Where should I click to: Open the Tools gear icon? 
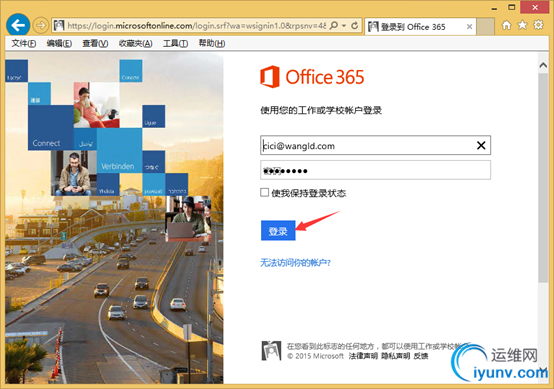pyautogui.click(x=538, y=25)
